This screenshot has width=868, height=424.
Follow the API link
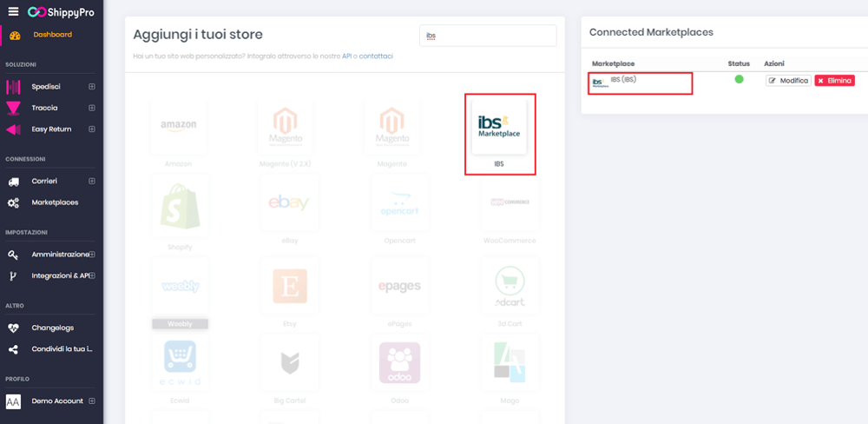pyautogui.click(x=346, y=56)
